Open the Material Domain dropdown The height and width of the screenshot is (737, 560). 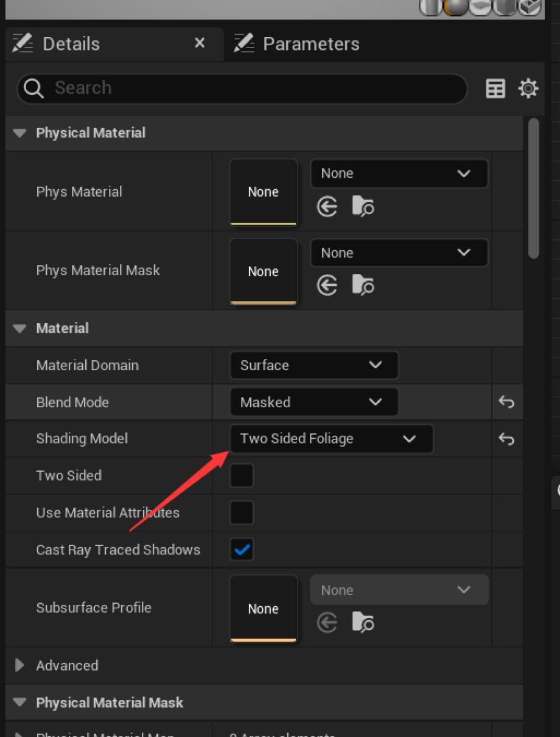[x=314, y=365]
